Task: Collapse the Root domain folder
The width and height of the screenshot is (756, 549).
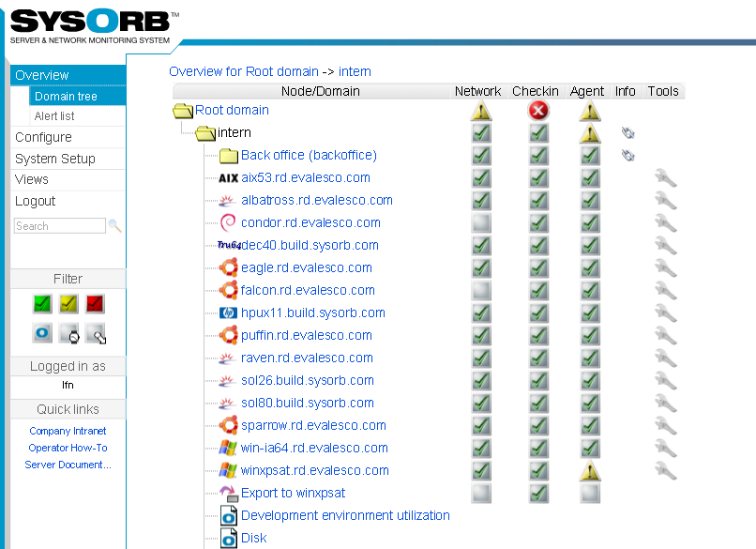Action: (x=183, y=111)
